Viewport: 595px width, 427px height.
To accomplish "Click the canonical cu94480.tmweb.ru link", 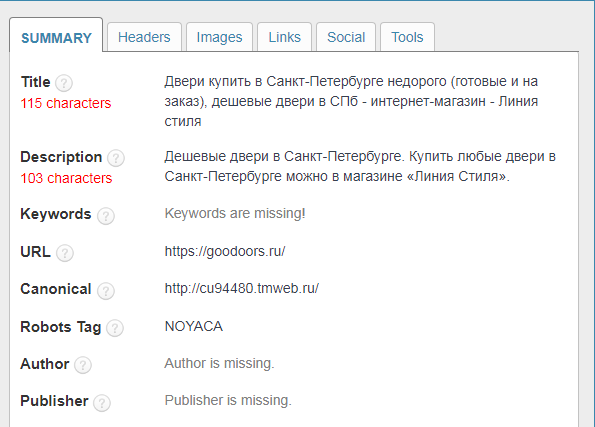I will pyautogui.click(x=242, y=288).
